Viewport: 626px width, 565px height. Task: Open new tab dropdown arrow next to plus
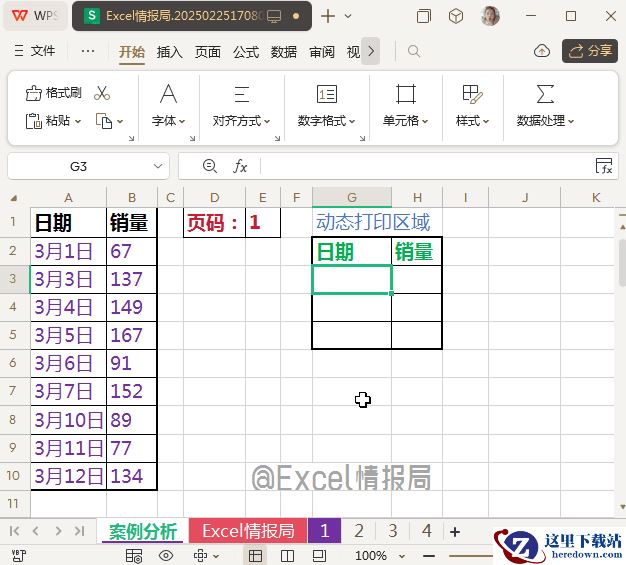(x=348, y=16)
